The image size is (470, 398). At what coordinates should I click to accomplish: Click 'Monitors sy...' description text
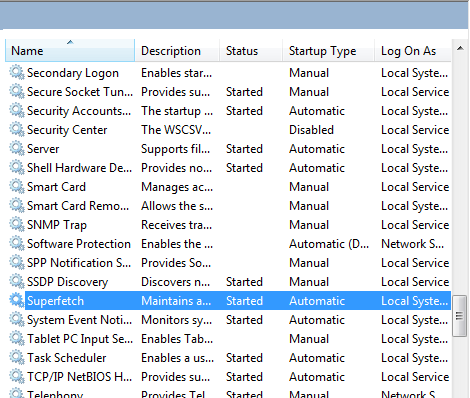(x=177, y=320)
